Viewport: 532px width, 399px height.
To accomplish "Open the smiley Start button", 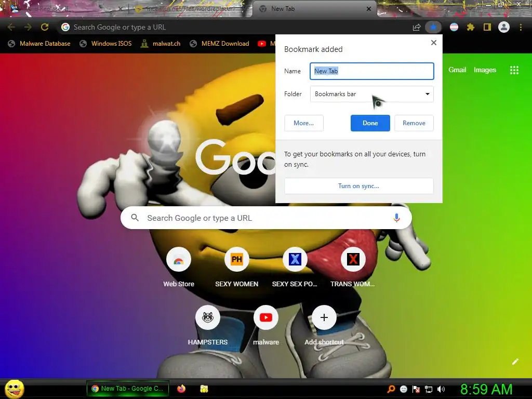I will (x=15, y=389).
